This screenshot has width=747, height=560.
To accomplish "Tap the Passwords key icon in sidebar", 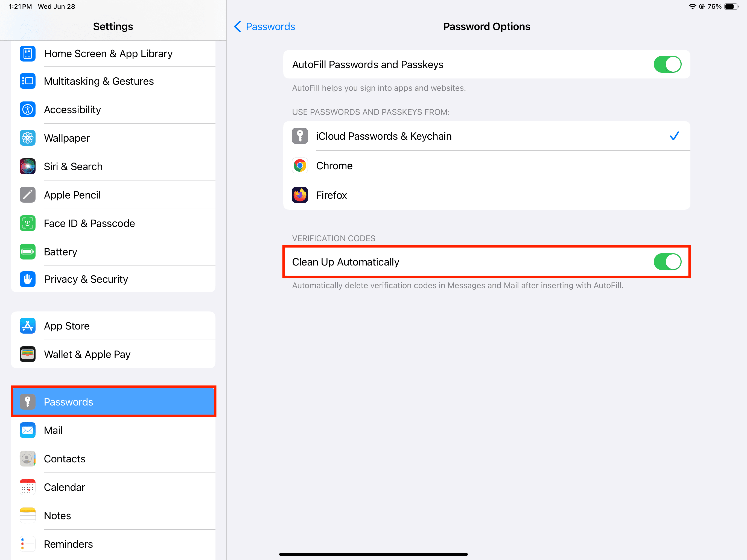I will (28, 402).
